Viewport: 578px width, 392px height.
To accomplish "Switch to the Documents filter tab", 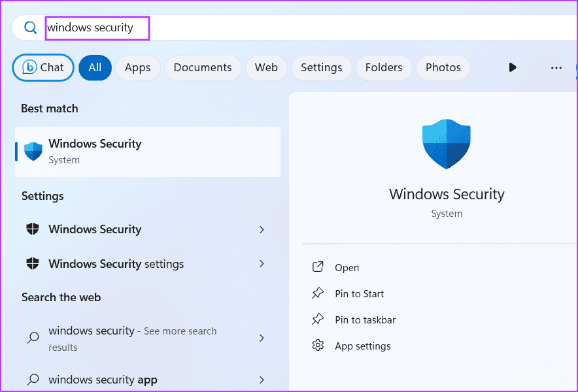I will [x=203, y=68].
